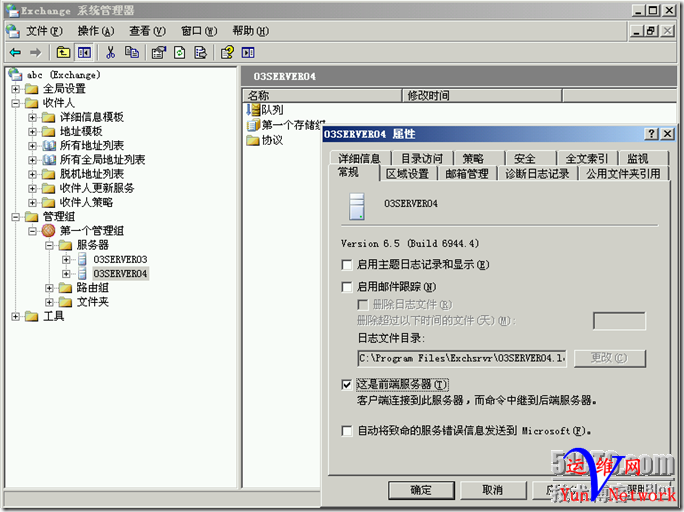Collapse the 管理组 tree node

16,217
